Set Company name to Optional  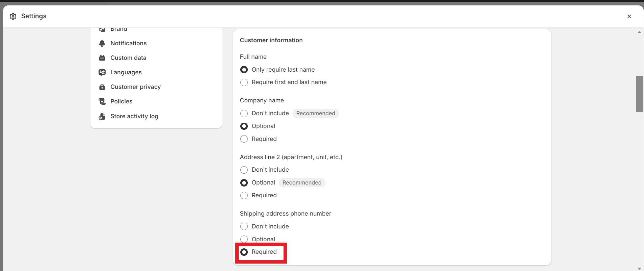click(x=244, y=126)
